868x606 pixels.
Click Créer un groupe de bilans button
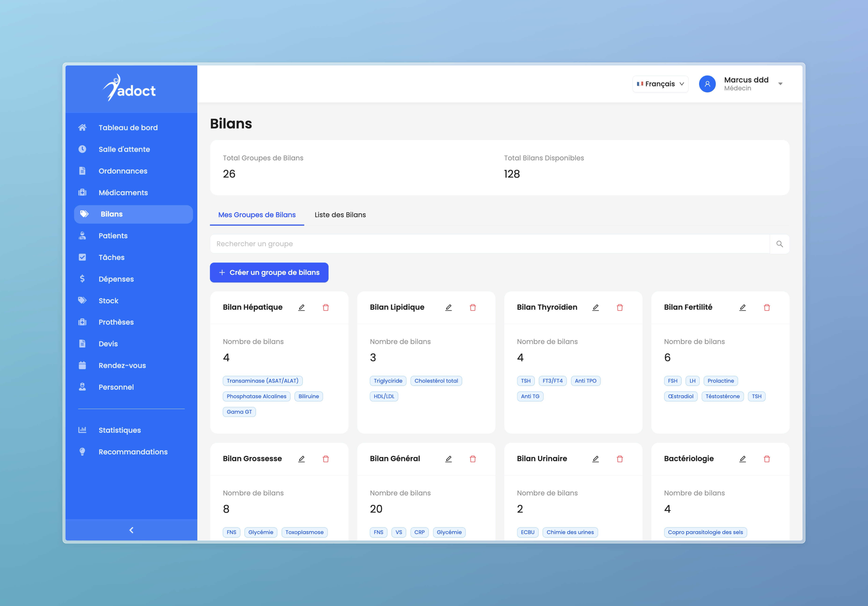[x=269, y=272]
